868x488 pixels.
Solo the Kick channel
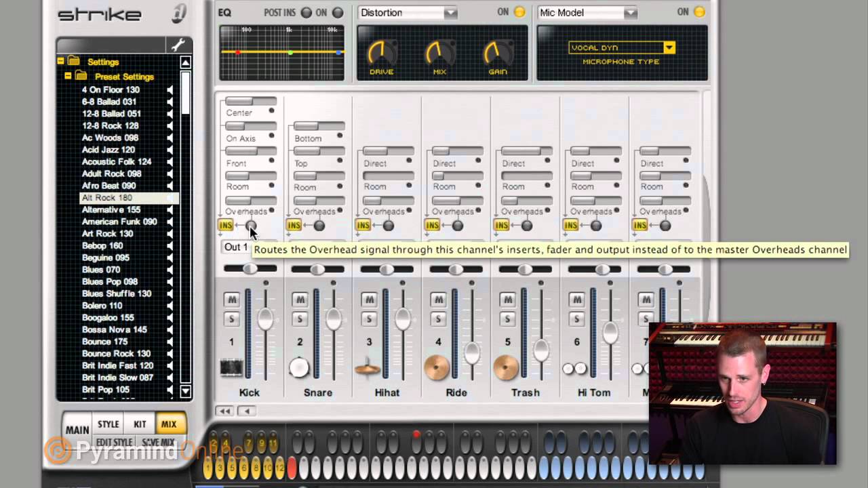(232, 319)
